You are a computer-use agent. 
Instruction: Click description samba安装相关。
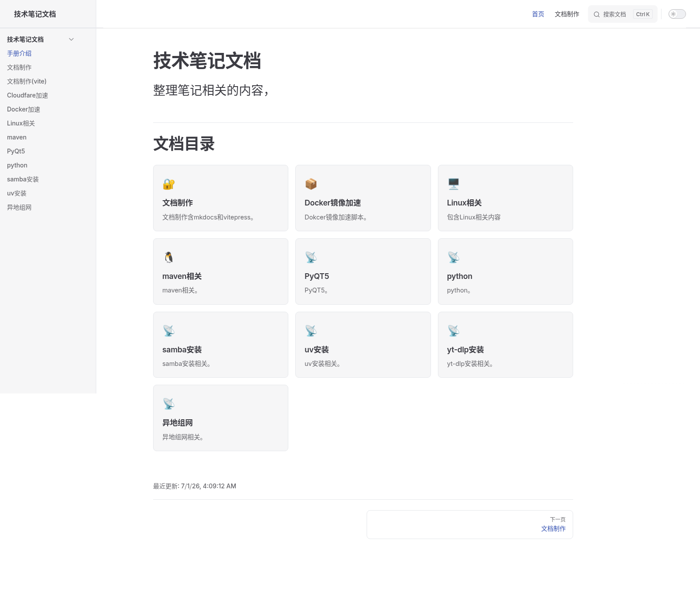[187, 364]
